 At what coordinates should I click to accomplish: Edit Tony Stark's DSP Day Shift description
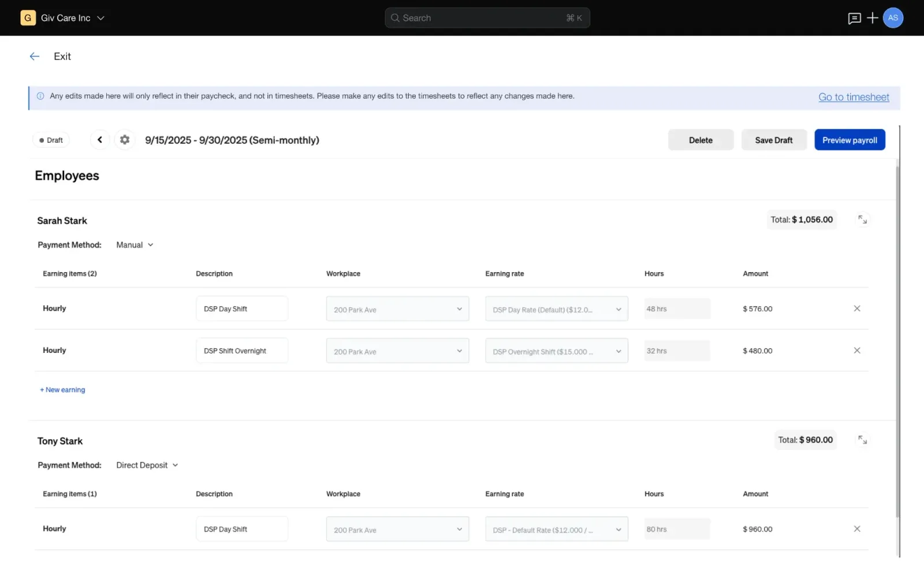pos(242,529)
